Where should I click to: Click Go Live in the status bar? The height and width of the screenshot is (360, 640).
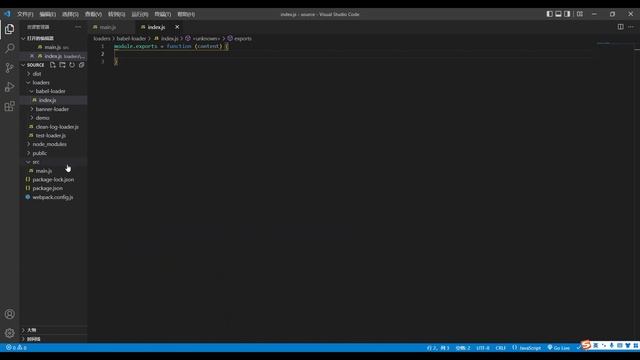(x=559, y=348)
